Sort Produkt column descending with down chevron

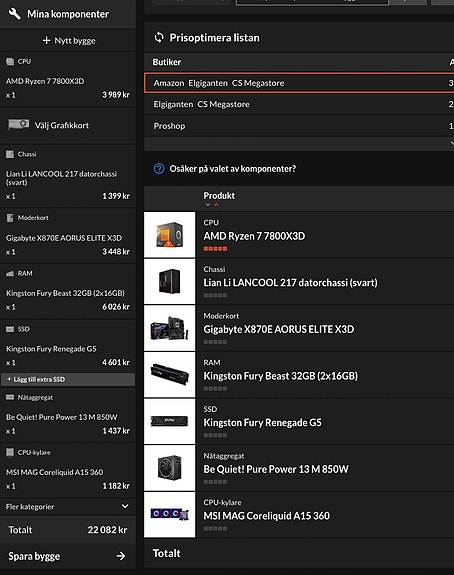click(208, 205)
